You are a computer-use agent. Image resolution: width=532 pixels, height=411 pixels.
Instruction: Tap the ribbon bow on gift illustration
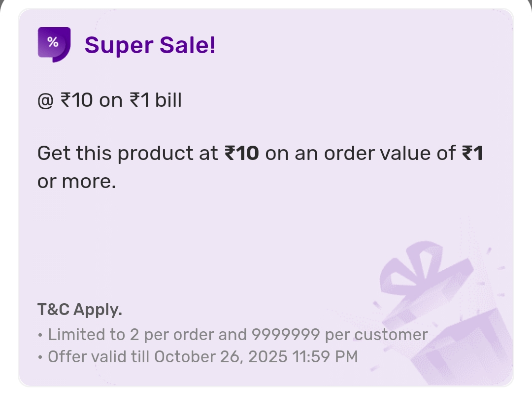pyautogui.click(x=411, y=263)
